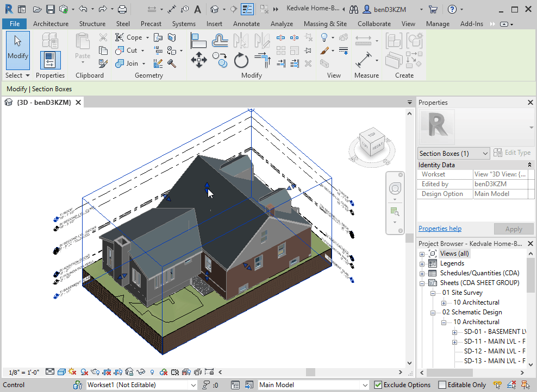Switch to the Massing & Site tab

click(326, 23)
